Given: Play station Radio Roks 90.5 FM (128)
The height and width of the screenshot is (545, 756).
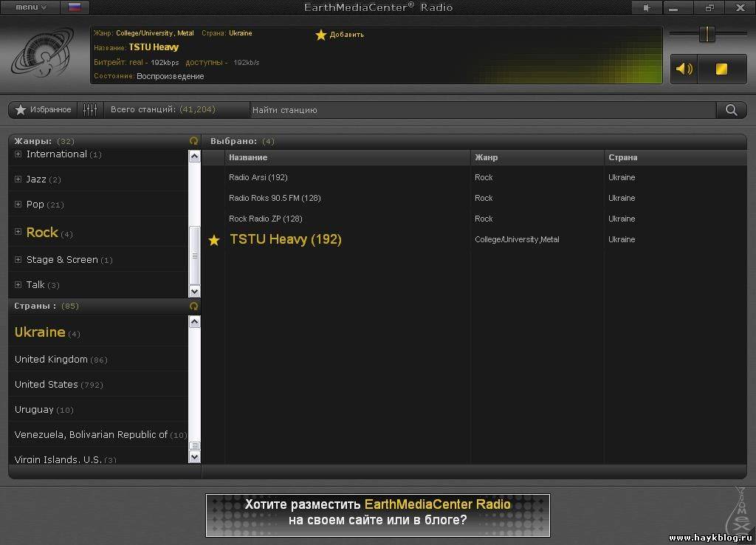Looking at the screenshot, I should tap(275, 198).
